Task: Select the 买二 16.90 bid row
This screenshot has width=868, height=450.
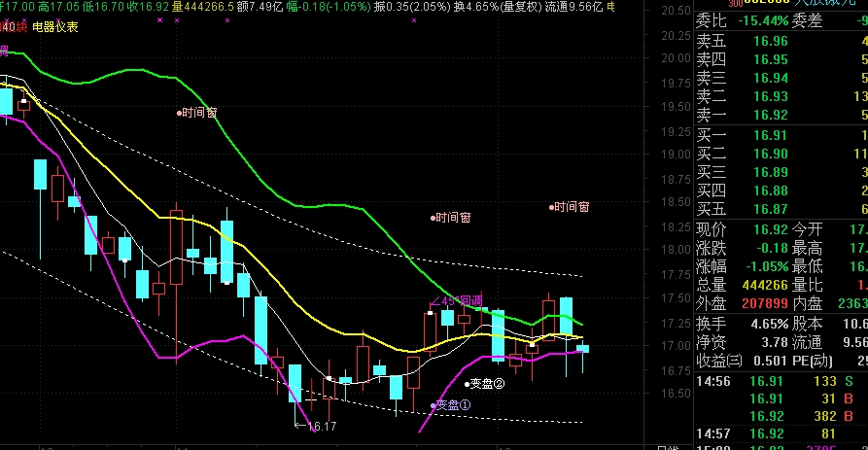Action: [x=781, y=154]
